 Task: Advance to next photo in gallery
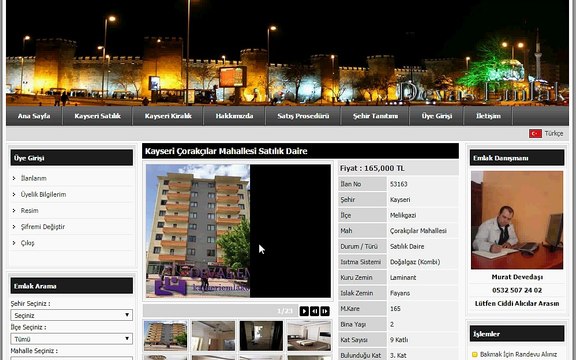[x=325, y=311]
